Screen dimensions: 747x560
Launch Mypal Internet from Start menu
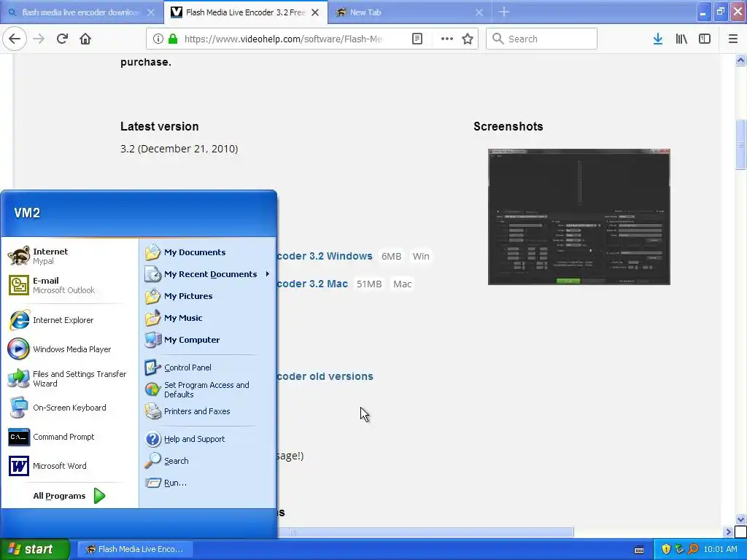69,256
